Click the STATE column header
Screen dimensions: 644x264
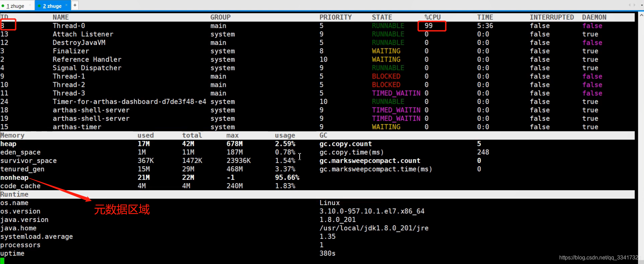click(x=382, y=17)
